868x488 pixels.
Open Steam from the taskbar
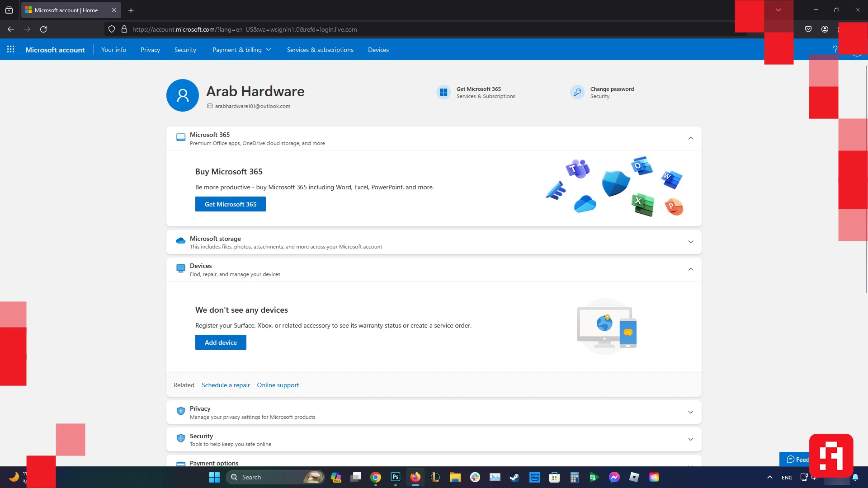click(x=515, y=477)
